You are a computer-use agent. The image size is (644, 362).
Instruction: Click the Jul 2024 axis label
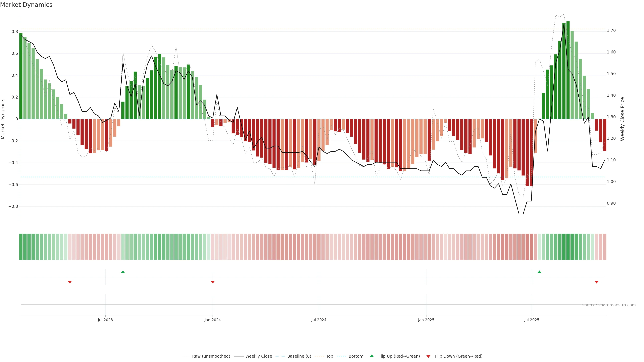(319, 320)
